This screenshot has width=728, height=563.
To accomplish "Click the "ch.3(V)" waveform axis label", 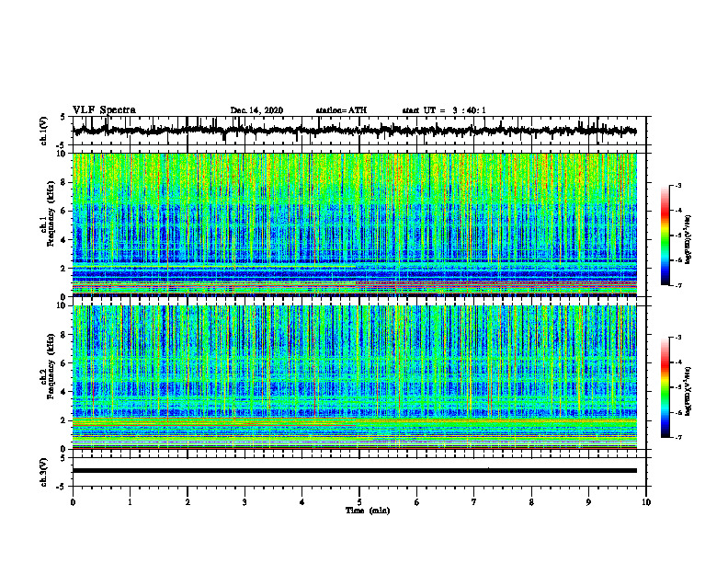I will pyautogui.click(x=44, y=472).
